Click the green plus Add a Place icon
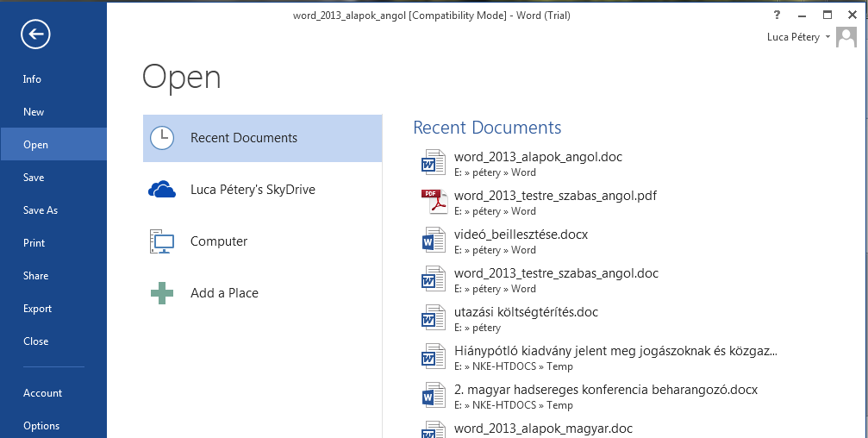The height and width of the screenshot is (438, 868). (x=162, y=293)
